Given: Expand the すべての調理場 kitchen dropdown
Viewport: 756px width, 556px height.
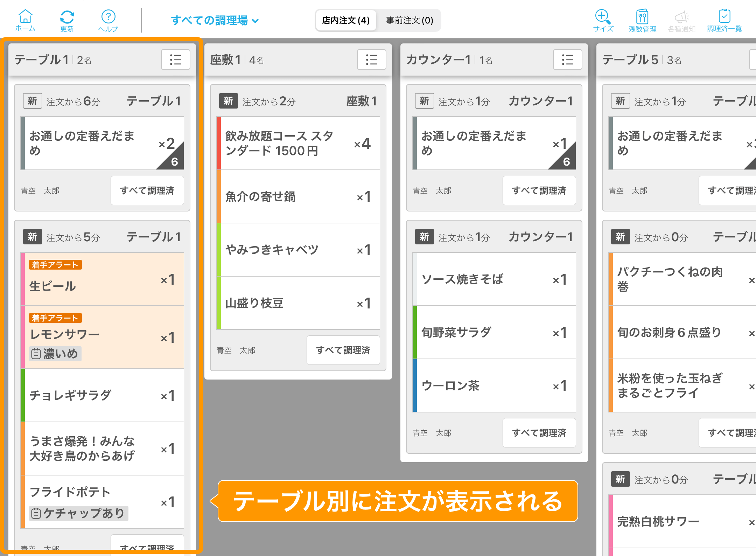Looking at the screenshot, I should [215, 20].
